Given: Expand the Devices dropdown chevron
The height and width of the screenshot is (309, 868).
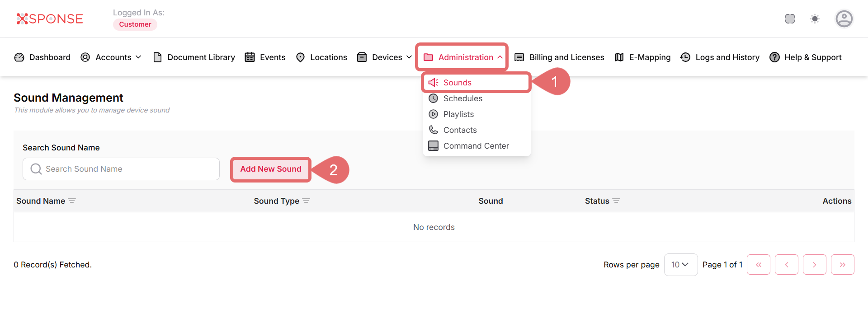Looking at the screenshot, I should point(409,57).
